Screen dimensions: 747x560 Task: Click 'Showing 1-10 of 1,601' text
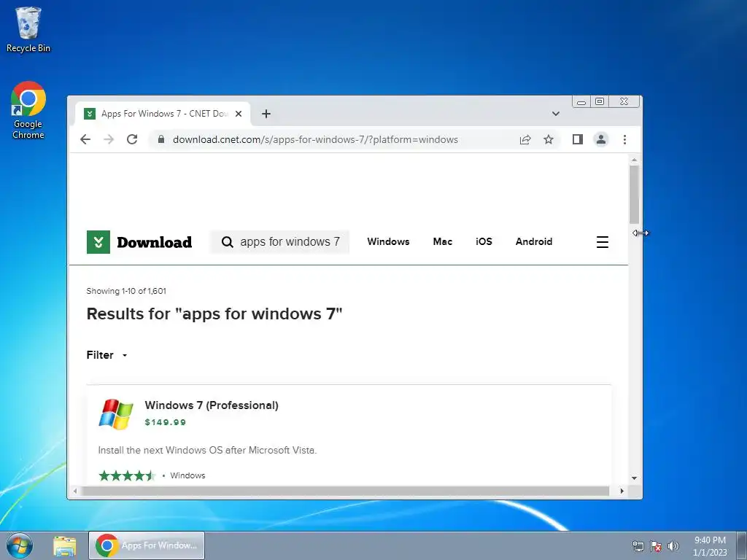tap(126, 291)
